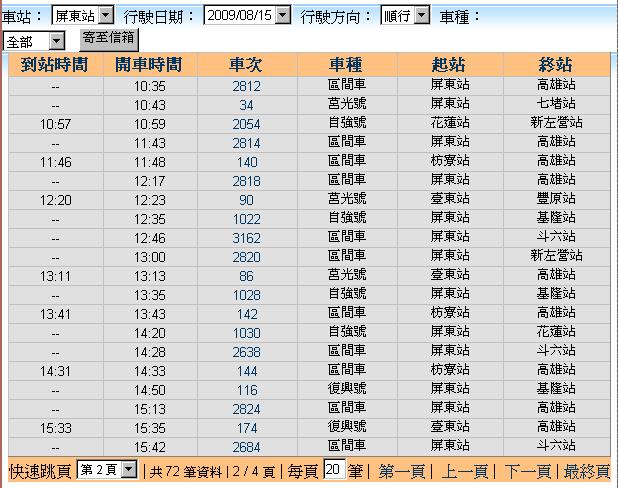Click the 車次 column header
The image size is (618, 488).
tap(246, 64)
